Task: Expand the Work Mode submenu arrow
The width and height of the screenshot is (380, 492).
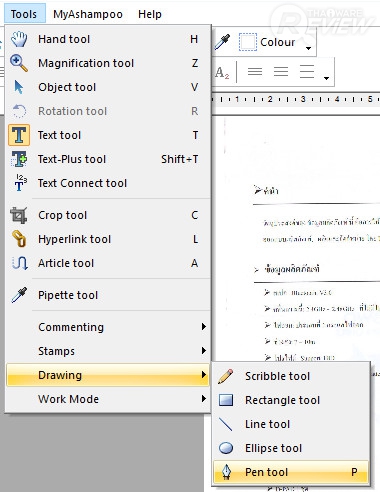Action: pos(204,399)
